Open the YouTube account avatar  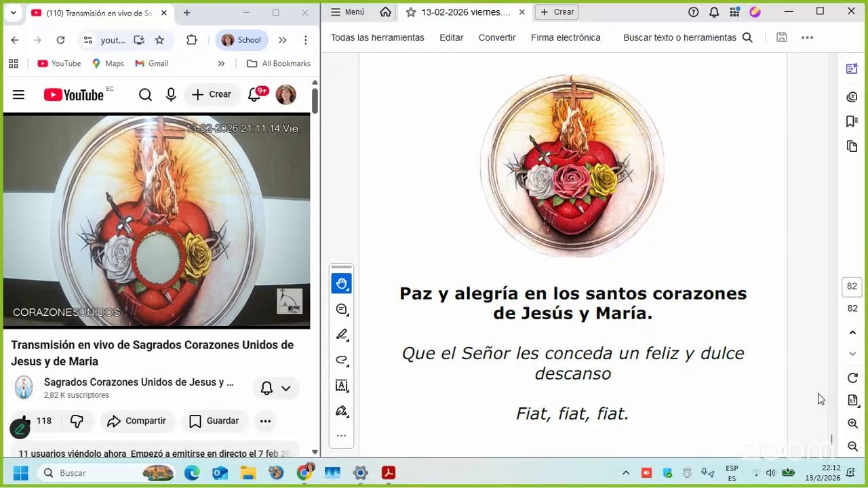(x=286, y=94)
